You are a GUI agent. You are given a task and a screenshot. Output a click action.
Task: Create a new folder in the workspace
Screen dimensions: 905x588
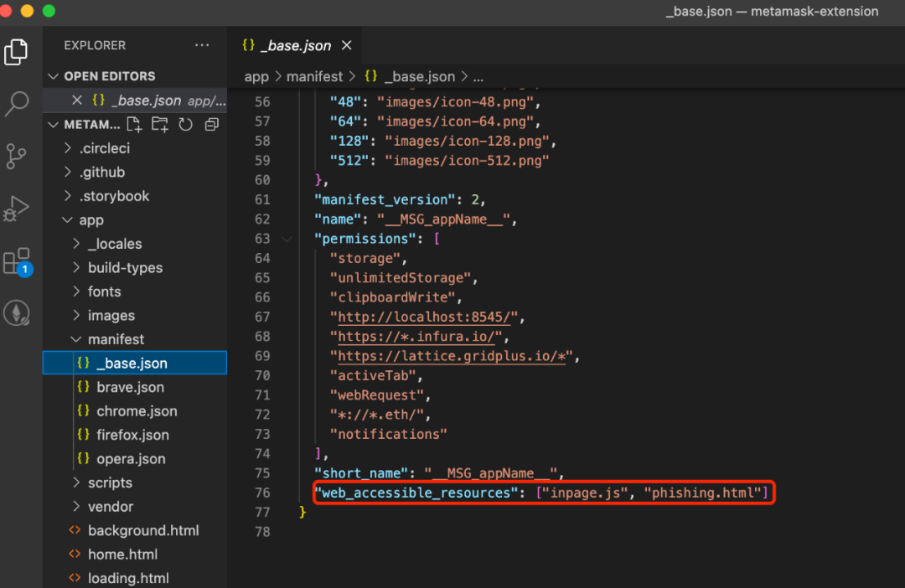[x=160, y=125]
